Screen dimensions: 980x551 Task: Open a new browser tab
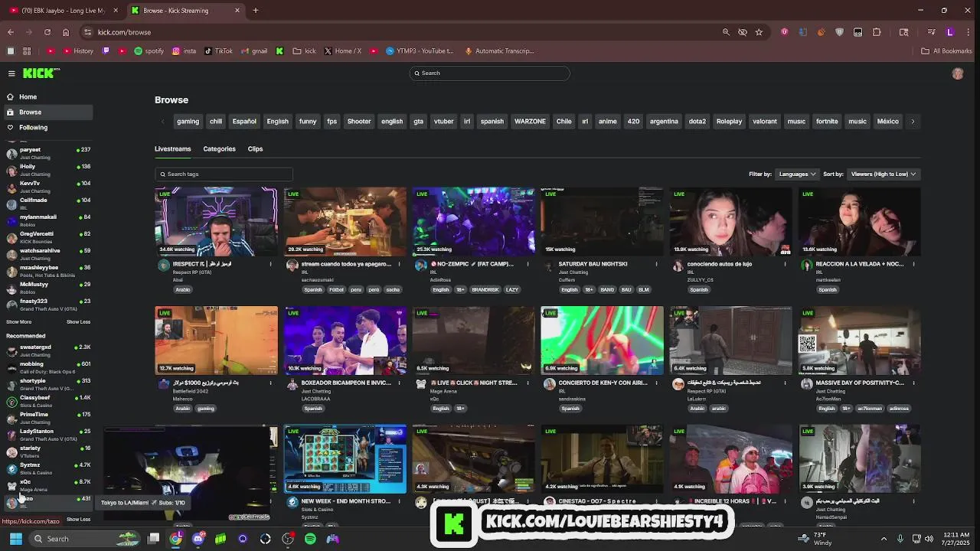pos(256,11)
